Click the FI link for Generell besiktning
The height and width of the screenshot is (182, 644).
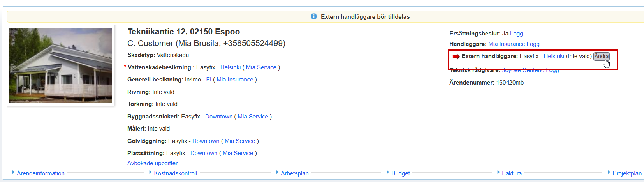209,80
